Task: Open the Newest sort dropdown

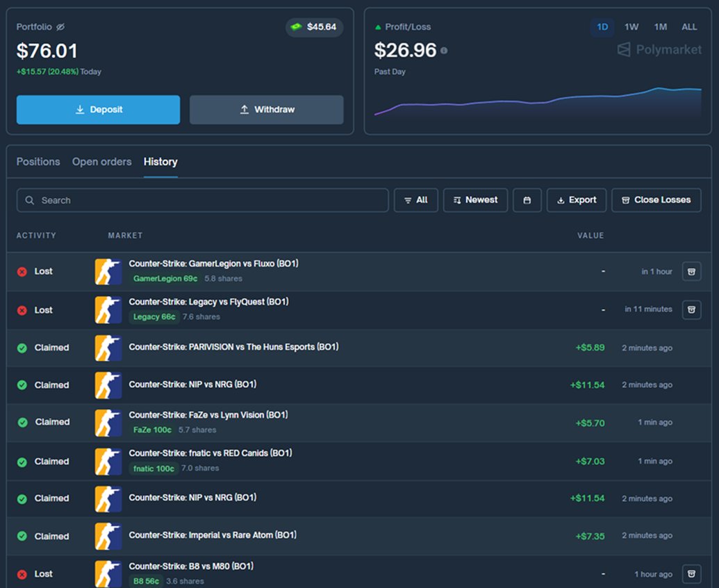Action: 475,200
